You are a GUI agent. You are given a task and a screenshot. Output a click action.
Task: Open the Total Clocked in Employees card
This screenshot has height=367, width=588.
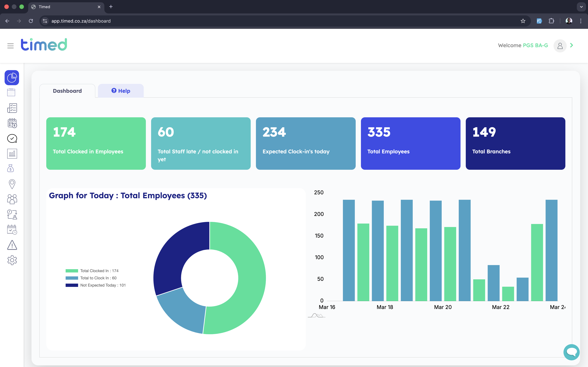click(x=96, y=144)
